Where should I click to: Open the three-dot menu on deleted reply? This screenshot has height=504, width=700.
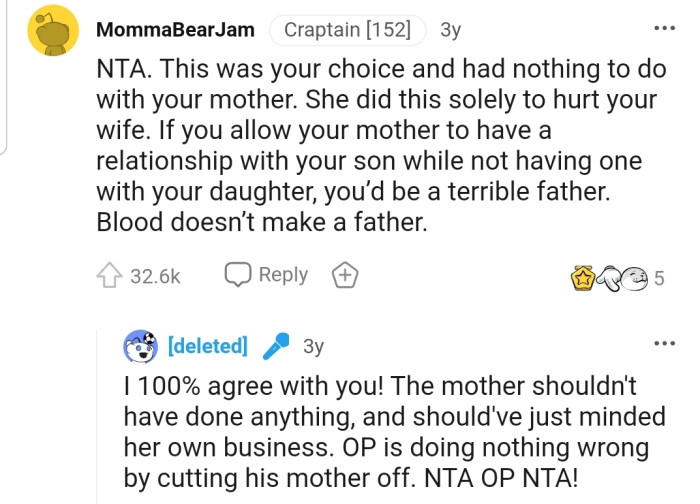click(x=663, y=345)
